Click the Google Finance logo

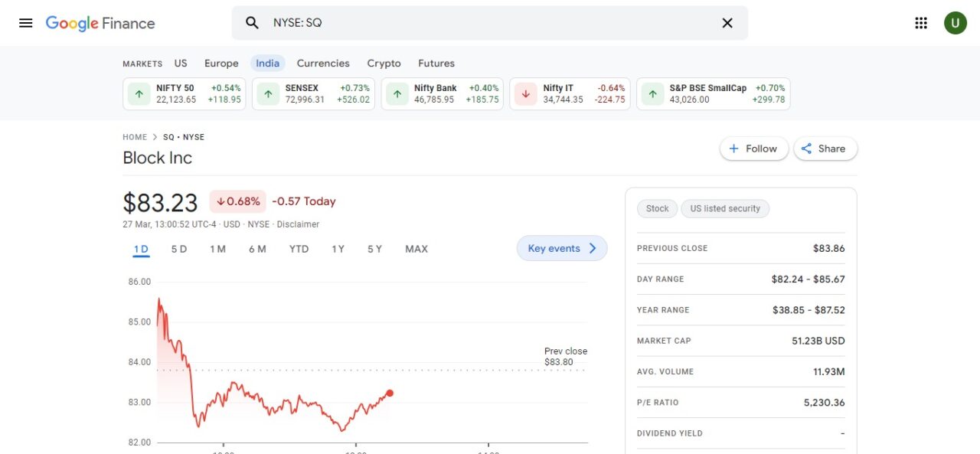pos(100,23)
